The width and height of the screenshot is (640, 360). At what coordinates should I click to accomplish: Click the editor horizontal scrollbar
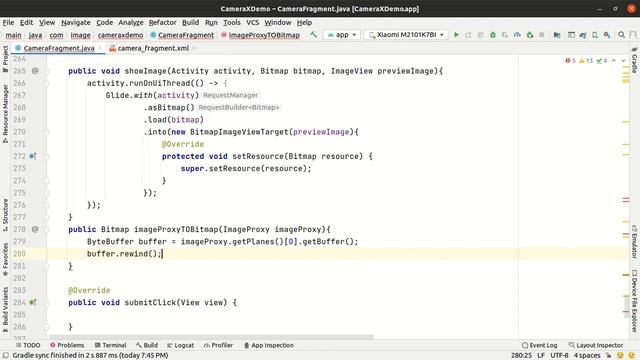211,337
